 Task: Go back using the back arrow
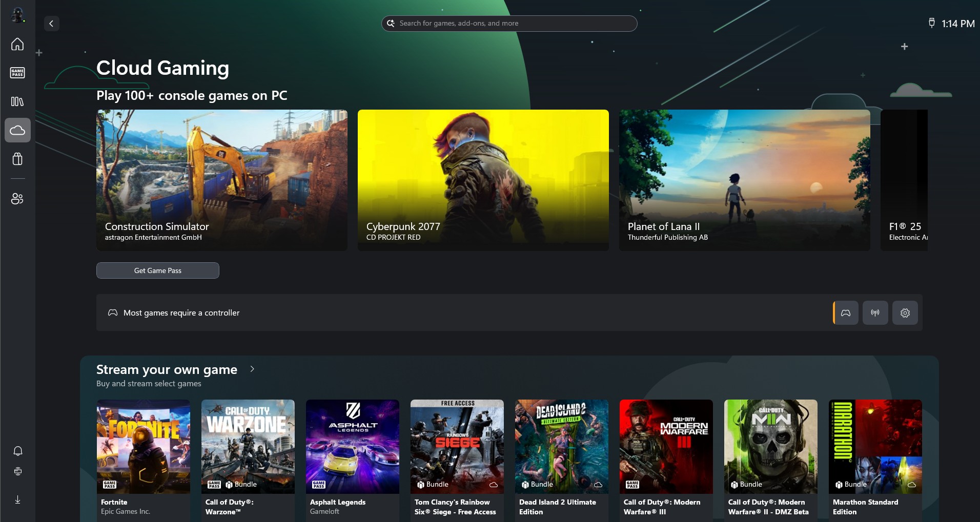tap(51, 24)
